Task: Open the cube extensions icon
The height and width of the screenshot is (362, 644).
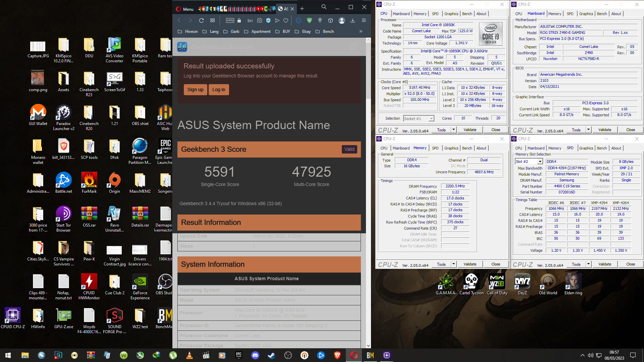Action: (330, 20)
